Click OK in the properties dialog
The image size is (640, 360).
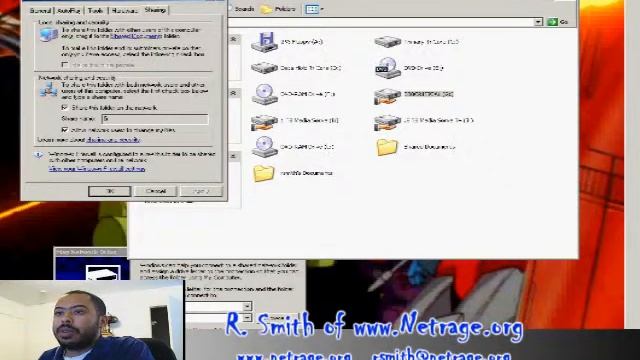pos(109,191)
